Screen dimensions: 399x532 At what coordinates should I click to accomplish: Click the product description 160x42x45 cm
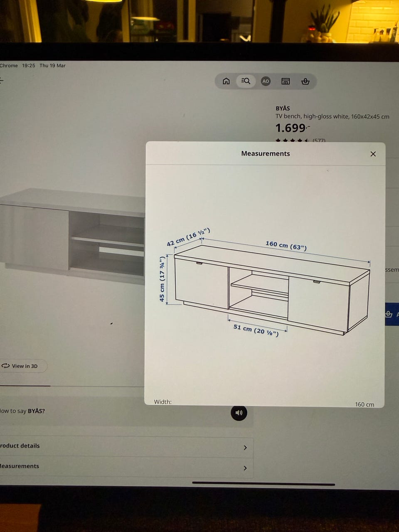point(332,117)
